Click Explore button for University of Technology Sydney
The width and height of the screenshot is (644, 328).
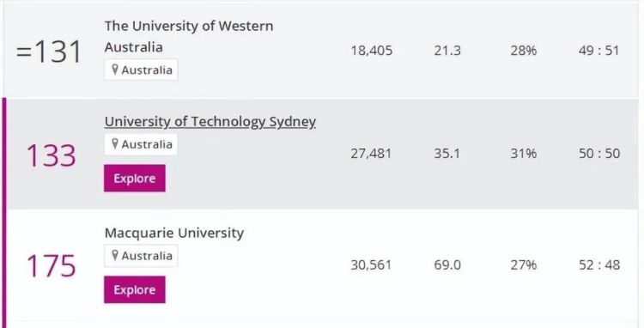coord(135,178)
